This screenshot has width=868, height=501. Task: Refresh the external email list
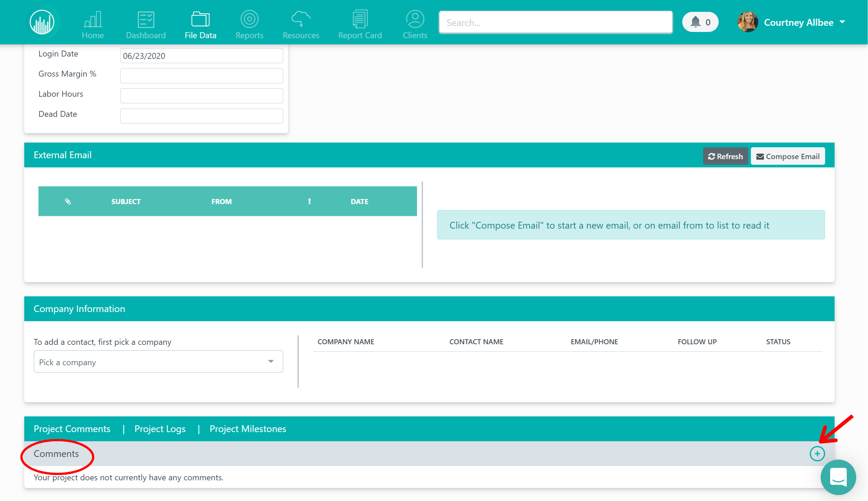click(x=725, y=156)
